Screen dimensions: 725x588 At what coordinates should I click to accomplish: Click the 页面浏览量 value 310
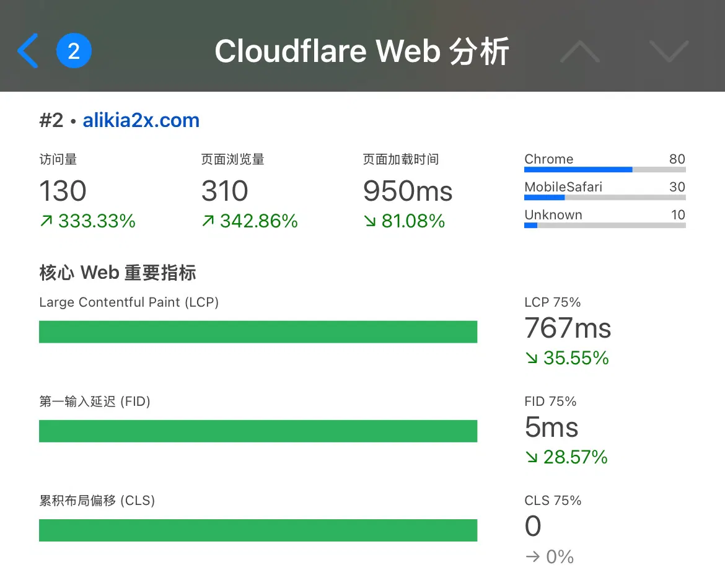[224, 191]
